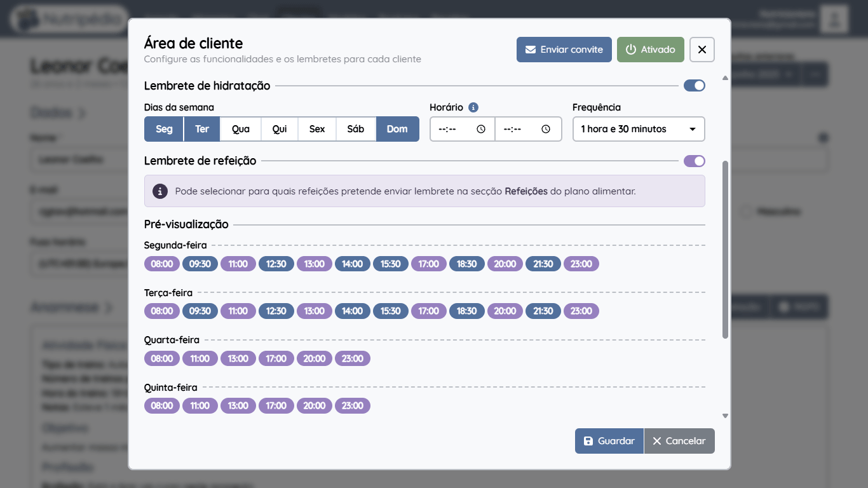
Task: Click the info icon beside Horário
Action: 473,107
